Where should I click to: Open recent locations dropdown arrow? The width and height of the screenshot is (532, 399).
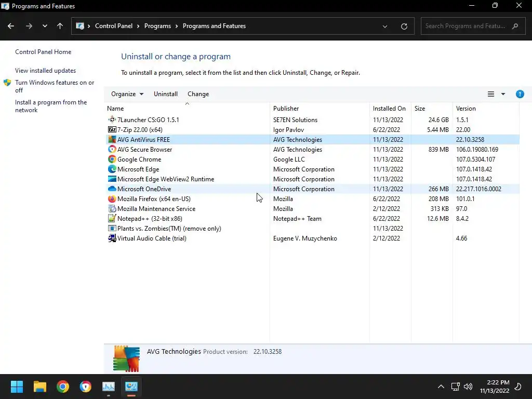pos(45,26)
